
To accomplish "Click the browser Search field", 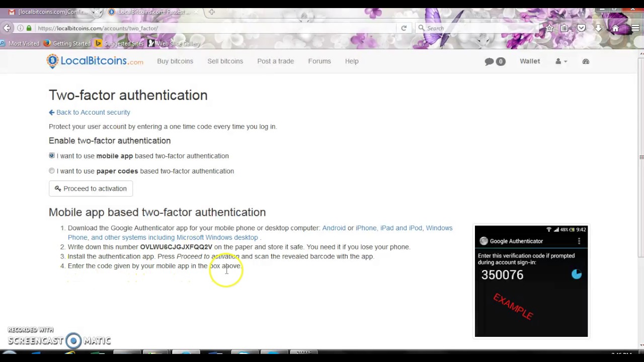I will [x=478, y=28].
